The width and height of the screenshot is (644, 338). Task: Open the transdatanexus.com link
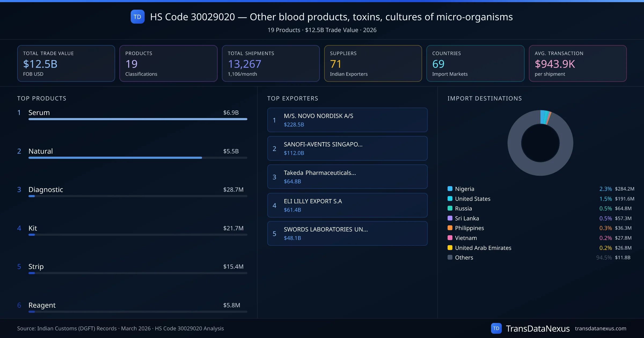click(x=600, y=328)
